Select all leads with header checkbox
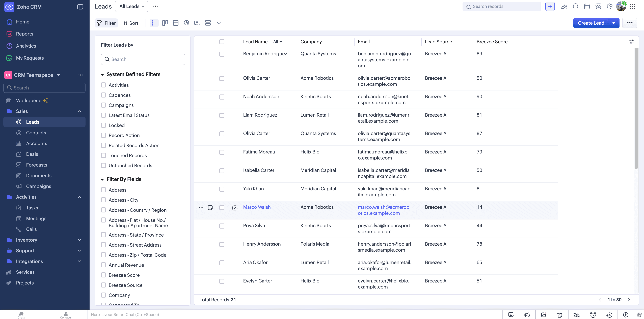Viewport: 644px width, 319px height. tap(222, 42)
